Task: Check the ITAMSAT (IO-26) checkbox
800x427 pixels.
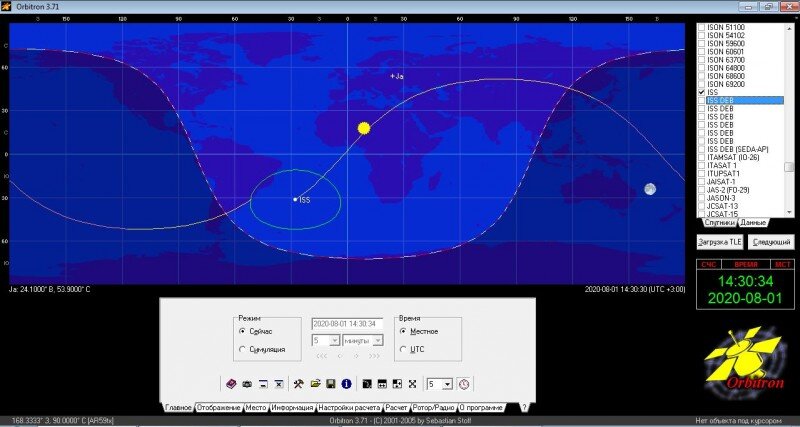Action: pos(702,158)
